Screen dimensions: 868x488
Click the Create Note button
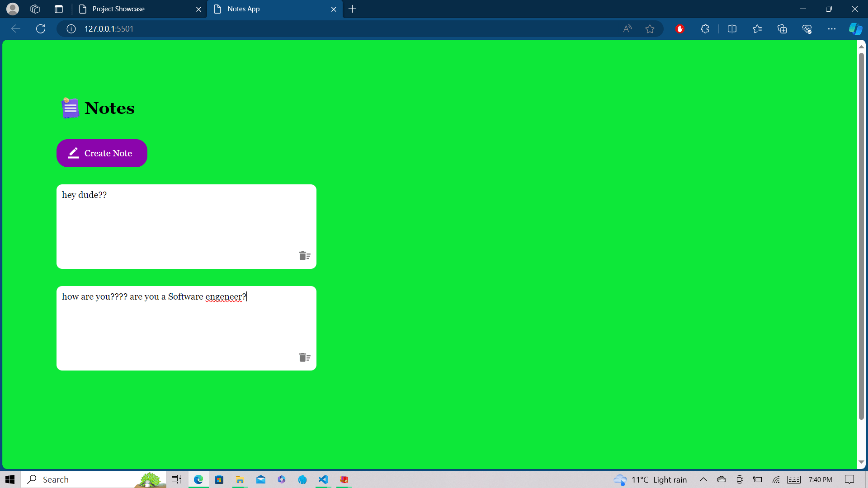point(102,153)
